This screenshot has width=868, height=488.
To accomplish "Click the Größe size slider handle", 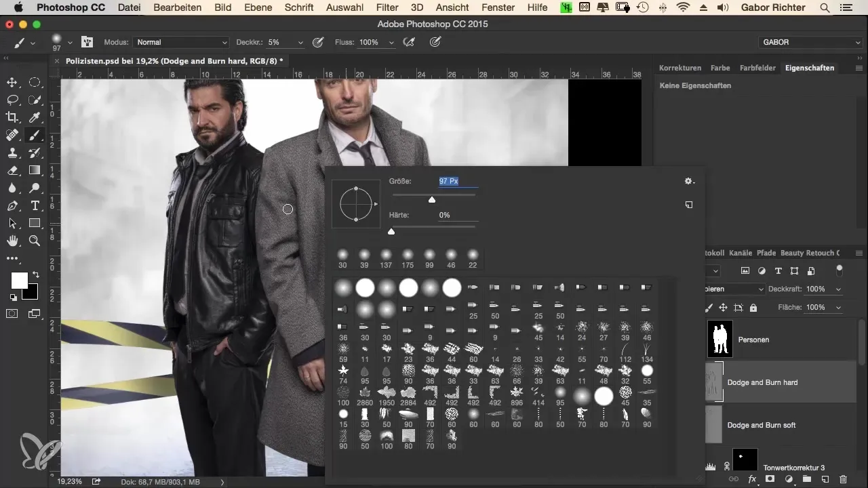I will click(x=432, y=200).
